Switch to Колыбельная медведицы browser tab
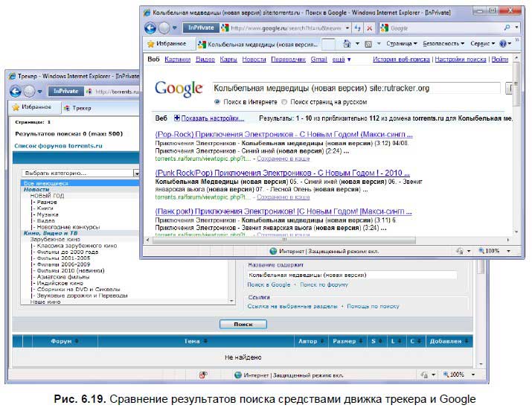The image size is (532, 411). (x=259, y=44)
